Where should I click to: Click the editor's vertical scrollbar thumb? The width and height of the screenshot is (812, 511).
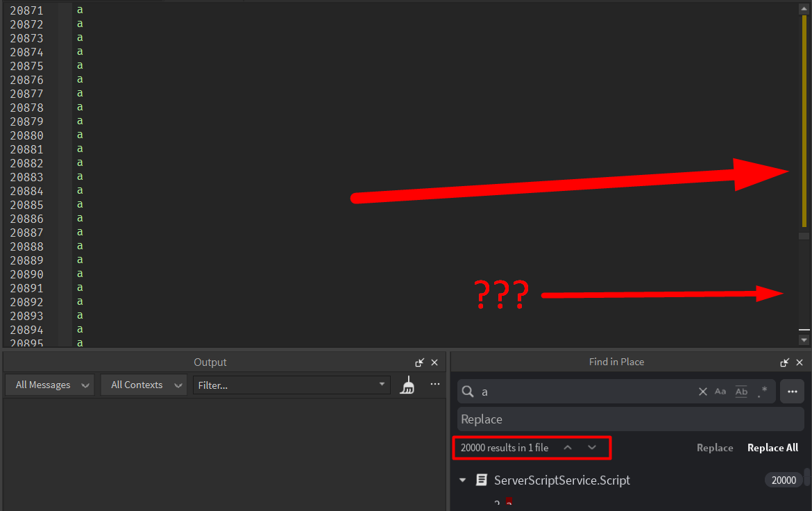804,122
